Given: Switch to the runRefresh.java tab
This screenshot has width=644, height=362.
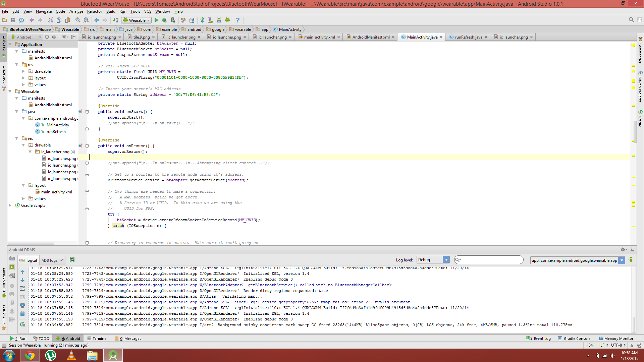Looking at the screenshot, I should [x=468, y=37].
